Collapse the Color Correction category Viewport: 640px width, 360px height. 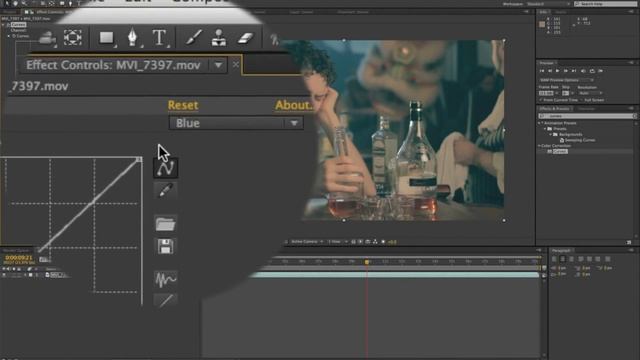(539, 146)
